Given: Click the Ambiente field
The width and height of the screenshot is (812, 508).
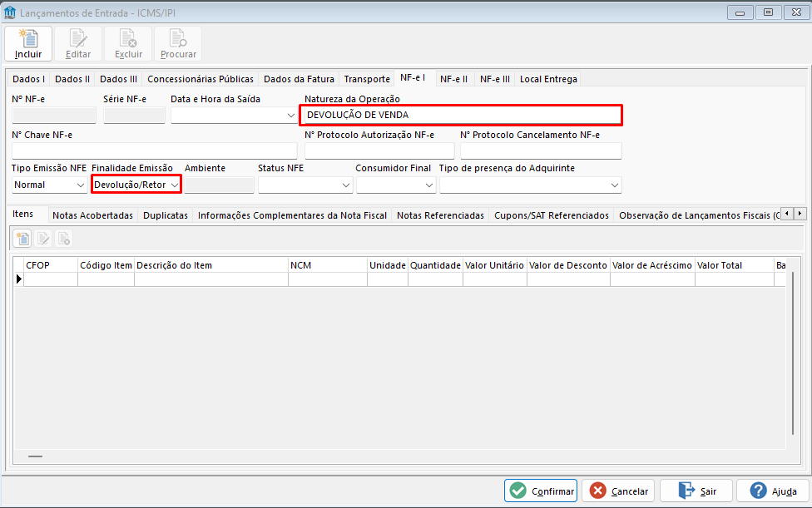Looking at the screenshot, I should pos(219,185).
